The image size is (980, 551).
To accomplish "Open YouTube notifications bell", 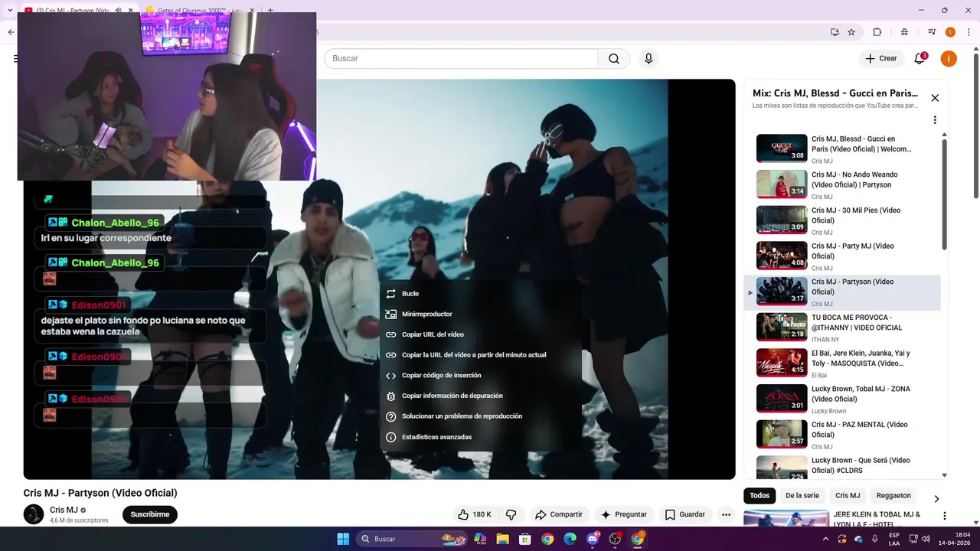I will coord(919,59).
